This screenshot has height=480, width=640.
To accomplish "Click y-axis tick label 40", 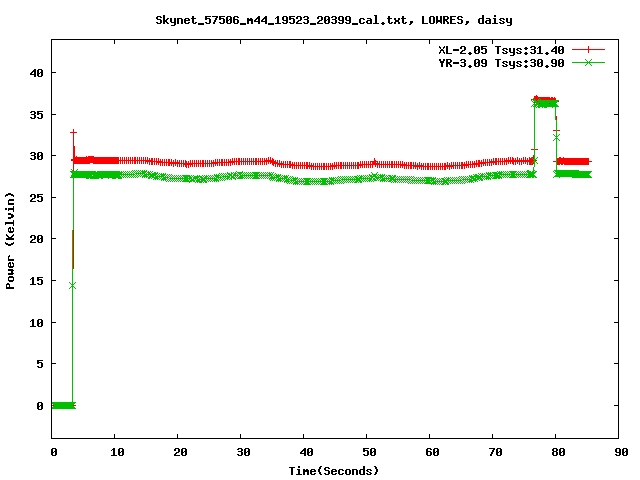I will point(36,73).
